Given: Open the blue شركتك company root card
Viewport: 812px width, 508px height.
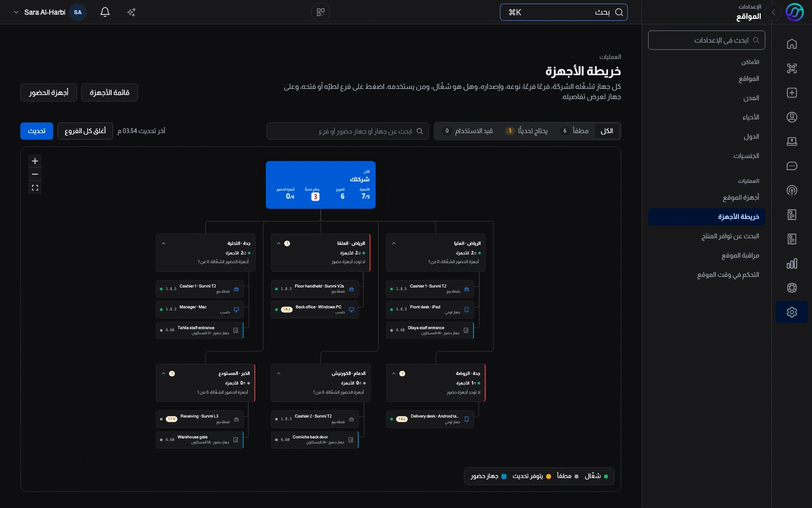Looking at the screenshot, I should click(x=321, y=185).
